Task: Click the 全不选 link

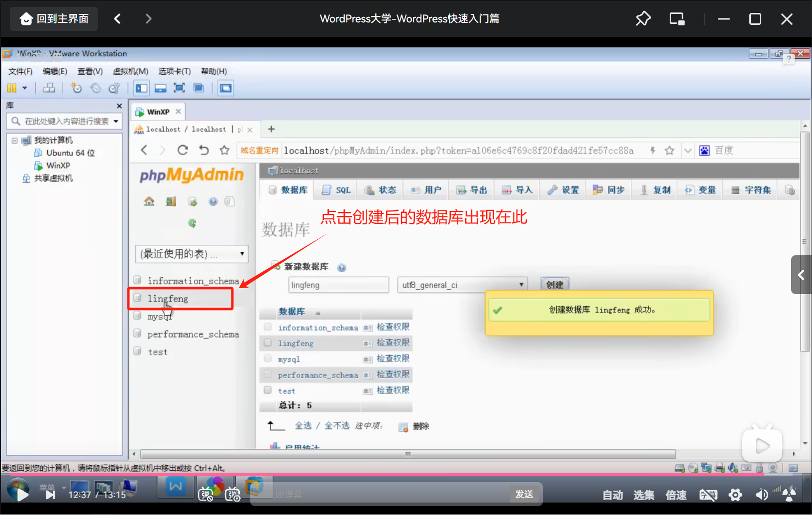Action: coord(337,426)
